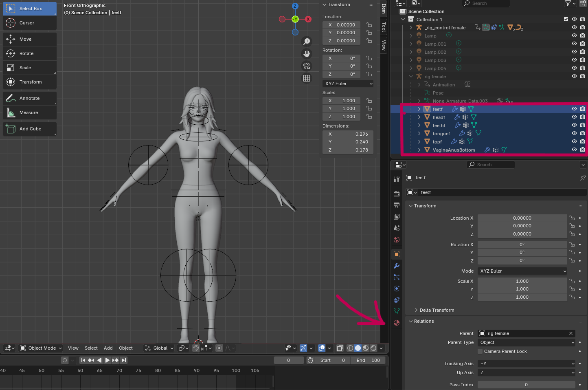Open the View Layer properties tab

(x=397, y=216)
